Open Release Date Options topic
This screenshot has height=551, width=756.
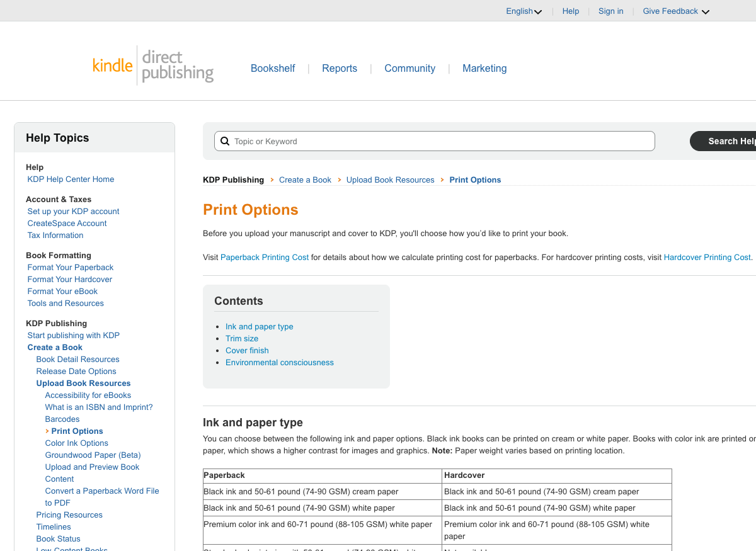click(x=76, y=371)
